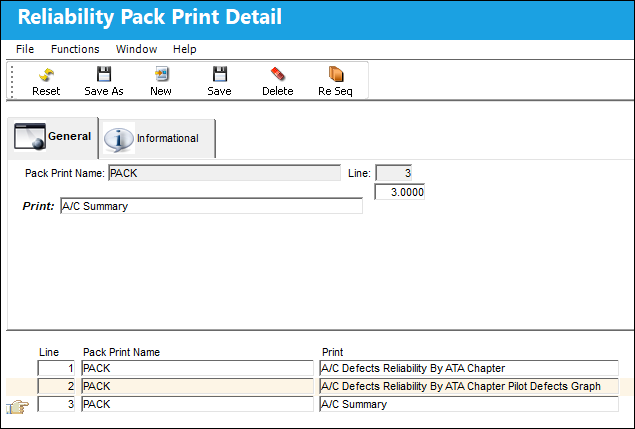Click the bold italic Print: label
The height and width of the screenshot is (429, 635).
[38, 206]
